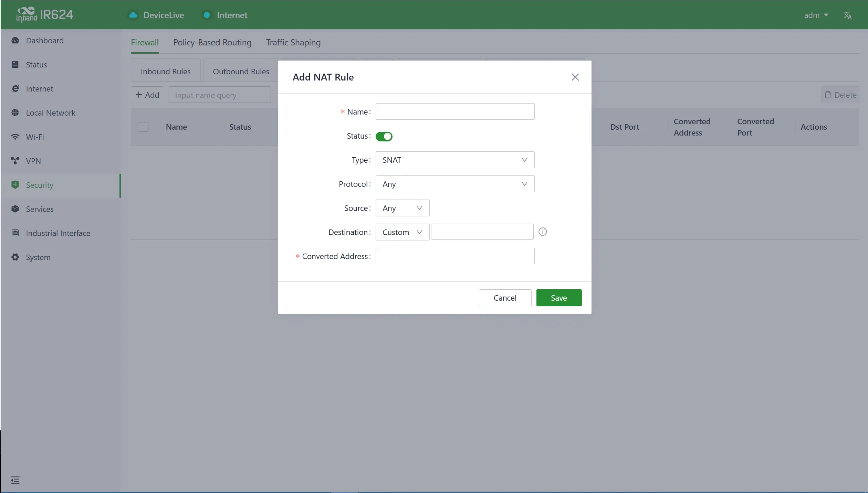This screenshot has width=868, height=493.
Task: Switch to the Traffic Shaping tab
Action: [293, 42]
